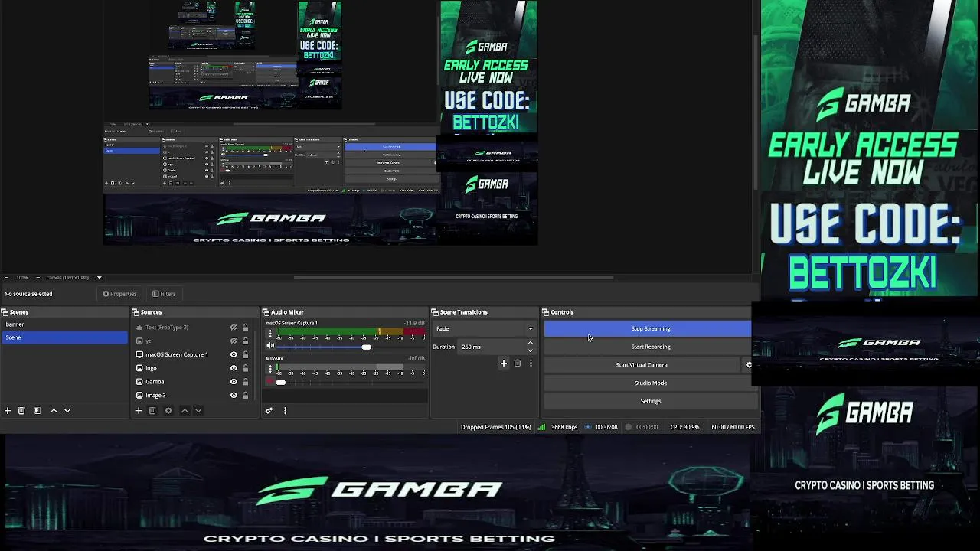Open Mic/Aux audio options three-dot menu

click(269, 370)
